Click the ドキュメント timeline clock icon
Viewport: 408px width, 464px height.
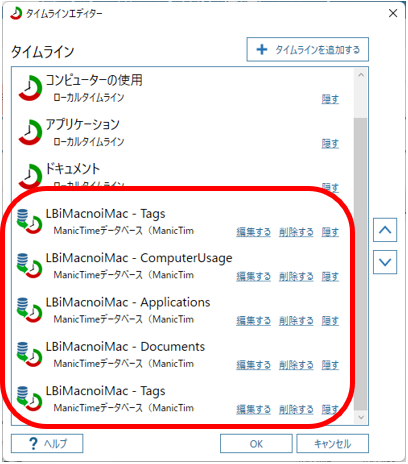click(30, 176)
